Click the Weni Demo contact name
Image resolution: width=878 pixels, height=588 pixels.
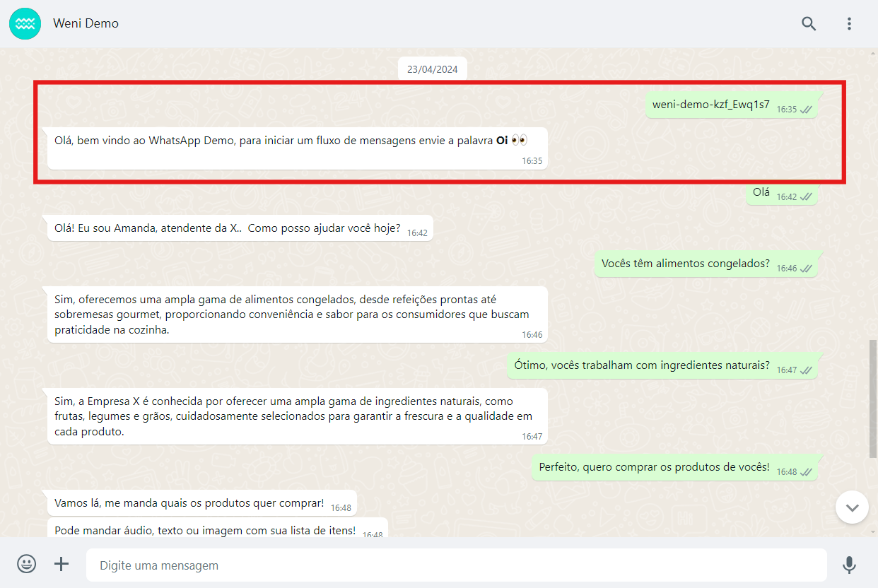tap(86, 23)
